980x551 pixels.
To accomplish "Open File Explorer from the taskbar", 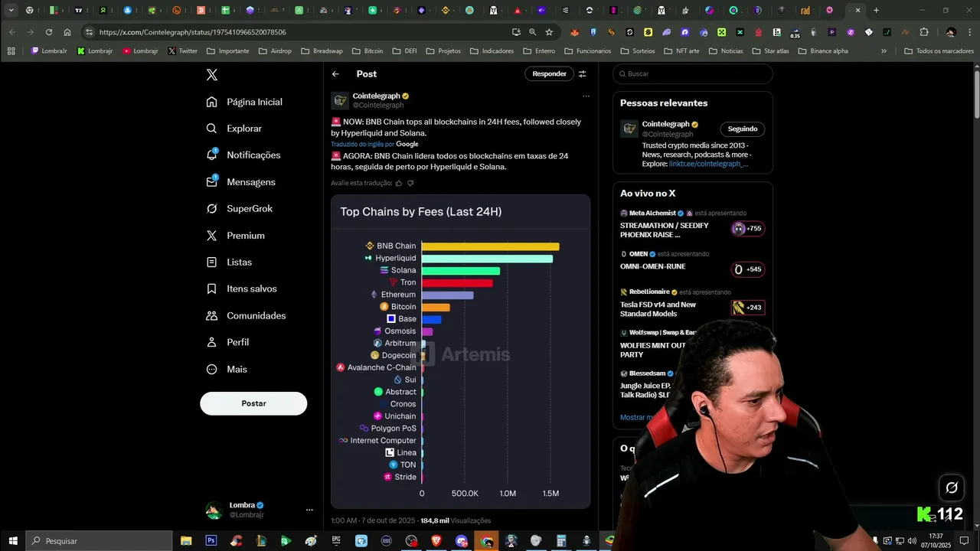I will click(186, 540).
